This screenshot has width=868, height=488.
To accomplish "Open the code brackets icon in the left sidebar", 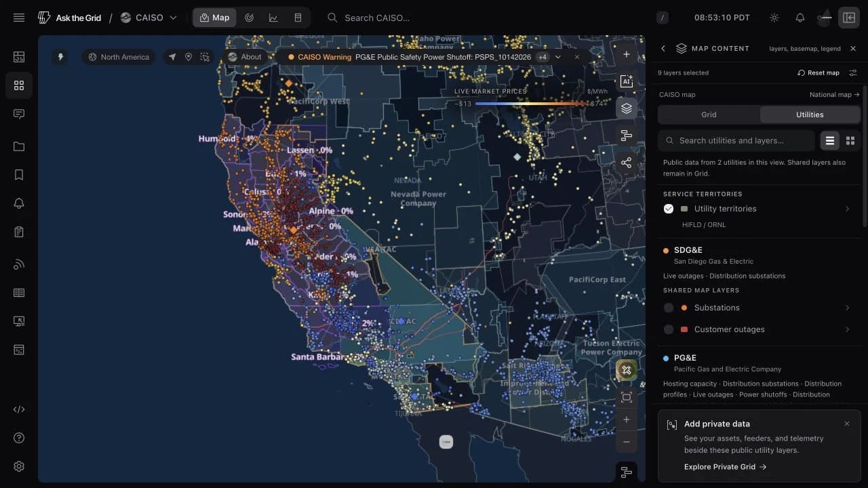I will point(19,409).
